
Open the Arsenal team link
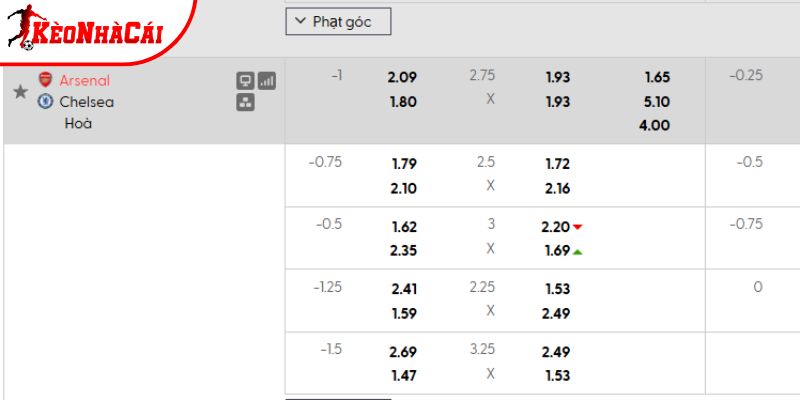click(85, 80)
